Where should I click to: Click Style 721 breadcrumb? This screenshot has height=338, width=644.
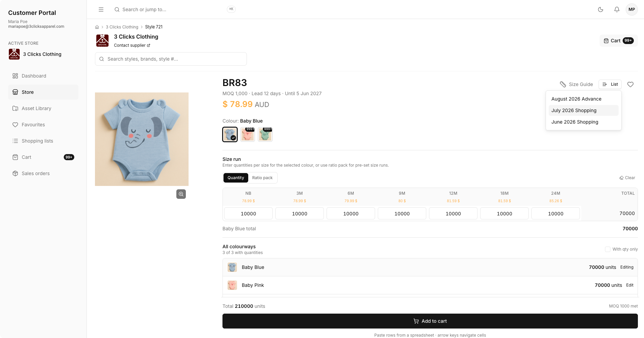154,27
